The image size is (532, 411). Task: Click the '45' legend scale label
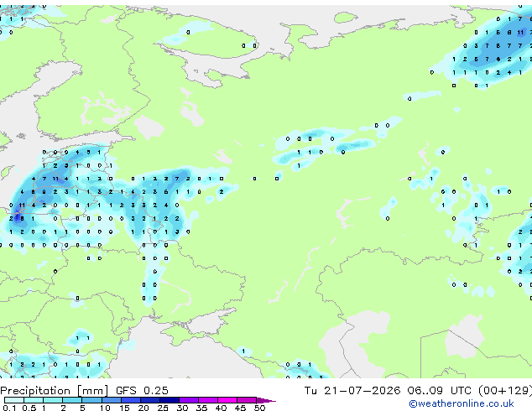[x=240, y=408]
